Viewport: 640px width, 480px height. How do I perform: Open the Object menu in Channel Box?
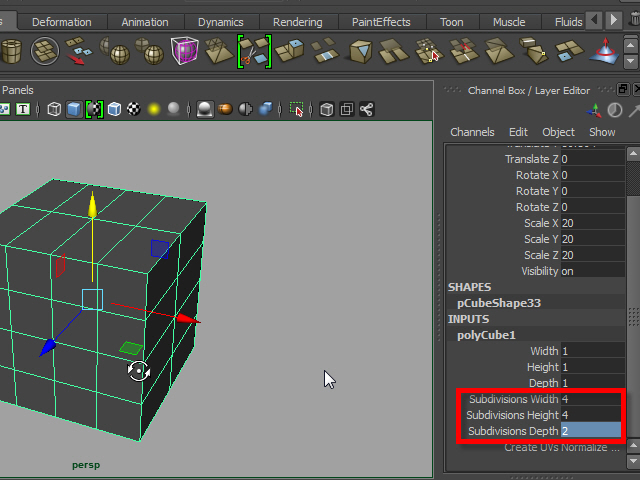click(x=558, y=132)
